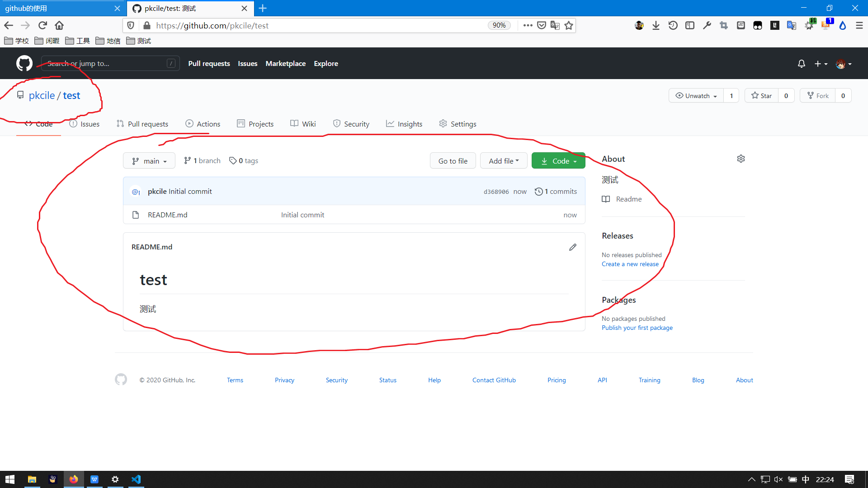Open the main branch selector

(x=149, y=161)
